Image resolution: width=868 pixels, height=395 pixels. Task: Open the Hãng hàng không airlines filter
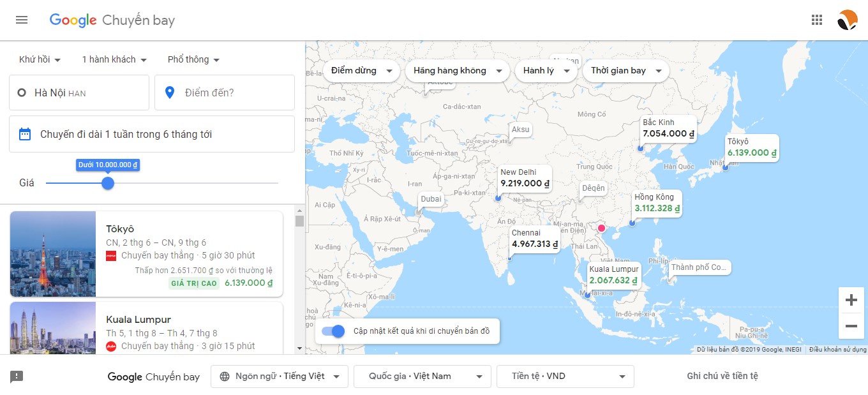click(x=457, y=71)
